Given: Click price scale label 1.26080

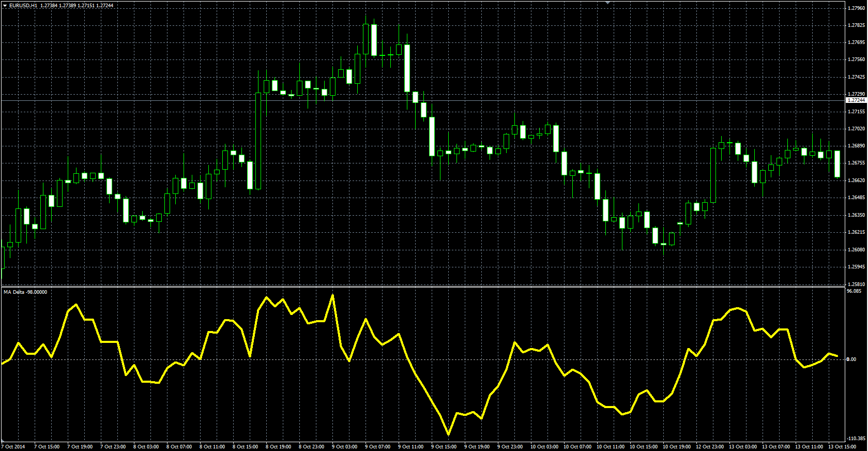Looking at the screenshot, I should [x=857, y=250].
